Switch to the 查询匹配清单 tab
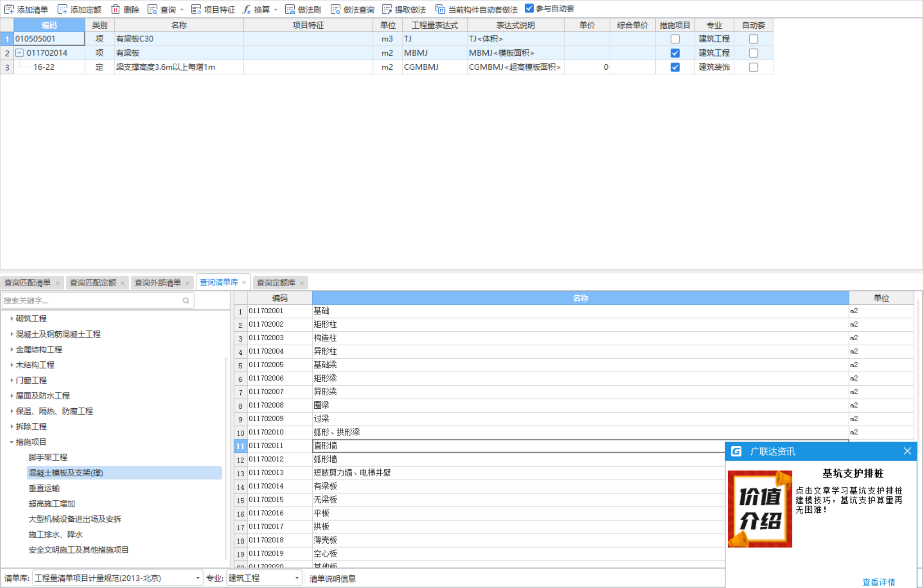 pos(27,283)
